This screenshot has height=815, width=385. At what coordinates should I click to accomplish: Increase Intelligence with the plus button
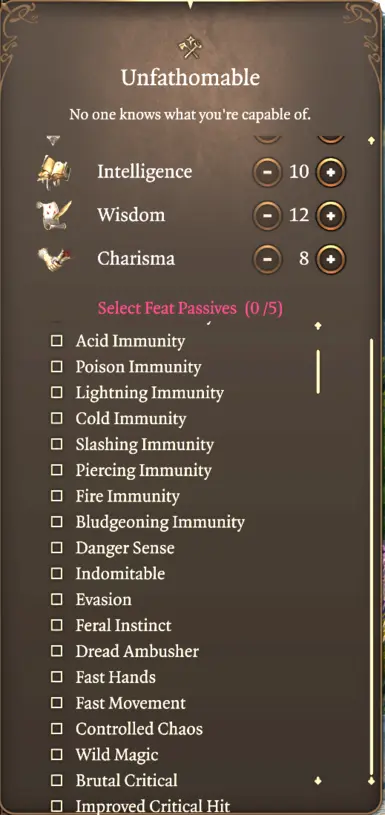click(331, 172)
